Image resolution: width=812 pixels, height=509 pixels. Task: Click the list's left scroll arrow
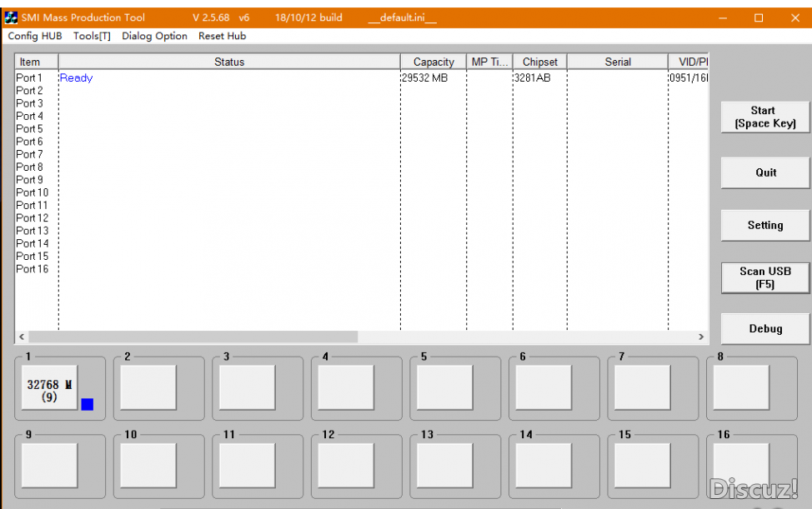click(22, 337)
